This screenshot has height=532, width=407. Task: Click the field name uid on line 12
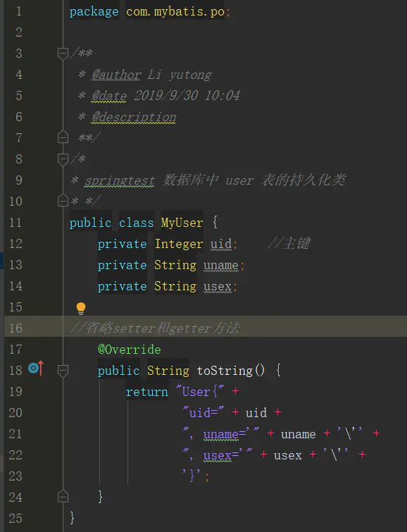[x=221, y=244]
